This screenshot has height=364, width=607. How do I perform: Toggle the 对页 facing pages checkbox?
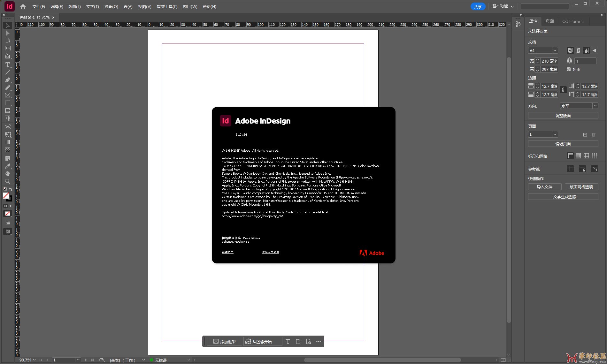pos(569,69)
